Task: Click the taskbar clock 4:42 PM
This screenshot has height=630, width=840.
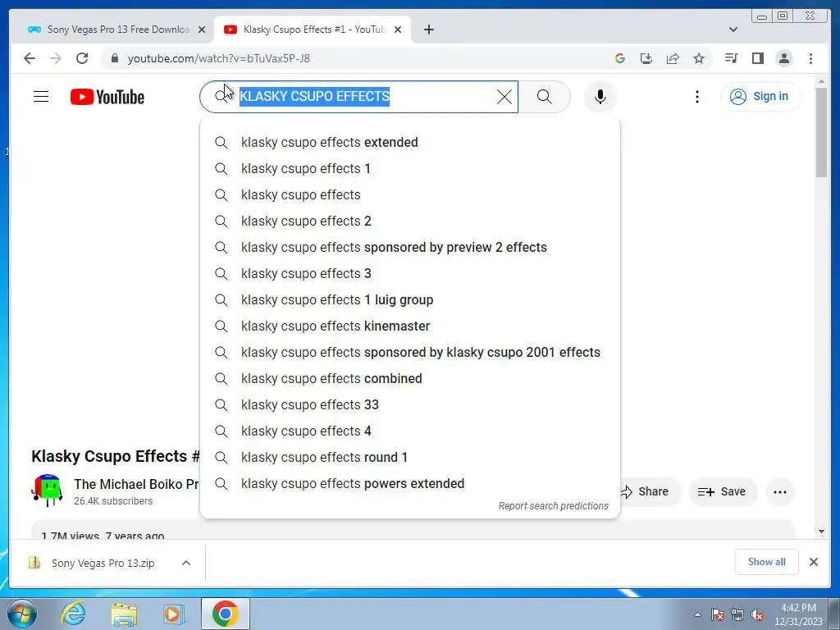Action: 798,614
